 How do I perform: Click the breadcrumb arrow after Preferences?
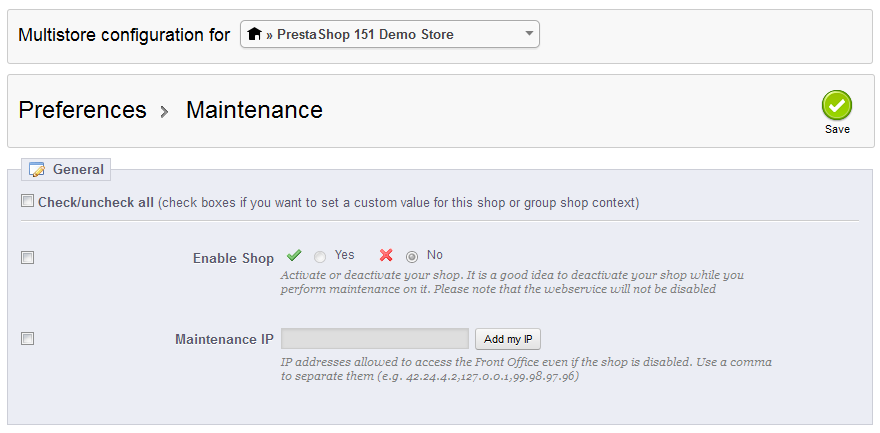click(x=166, y=111)
